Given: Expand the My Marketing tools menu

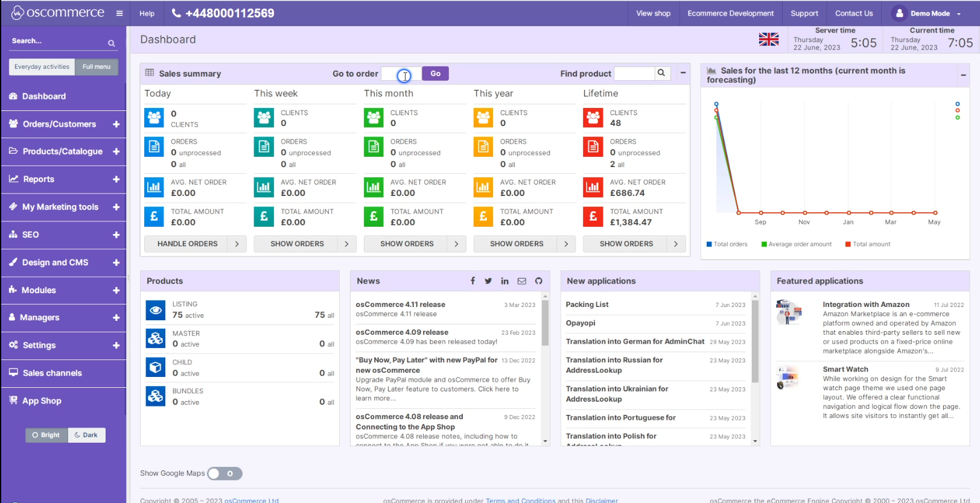Looking at the screenshot, I should pyautogui.click(x=116, y=207).
